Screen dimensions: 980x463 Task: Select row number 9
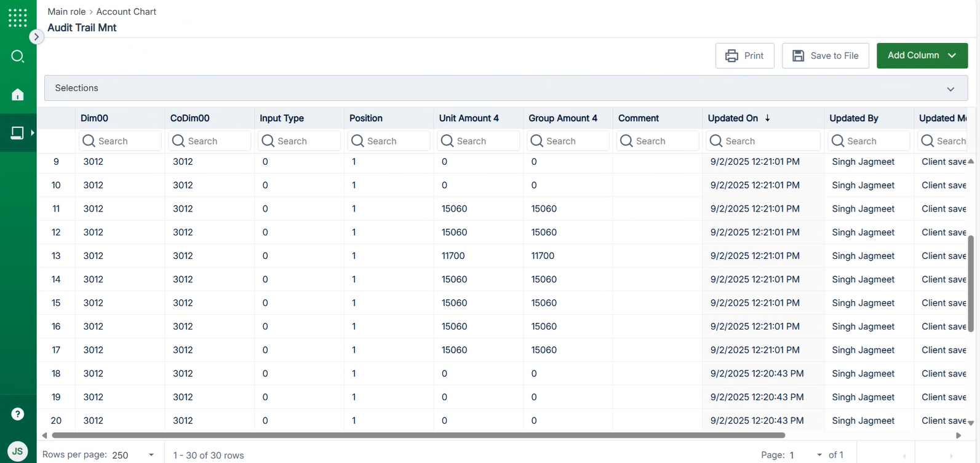coord(56,162)
